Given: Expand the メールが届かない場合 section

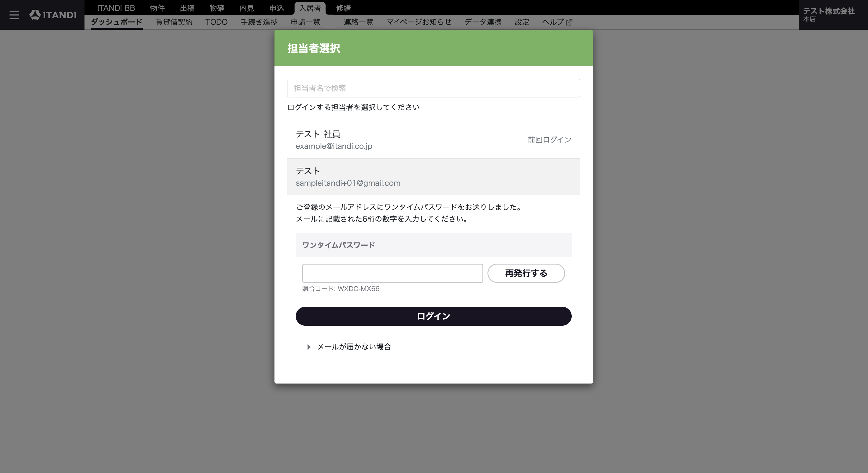Looking at the screenshot, I should (x=349, y=347).
